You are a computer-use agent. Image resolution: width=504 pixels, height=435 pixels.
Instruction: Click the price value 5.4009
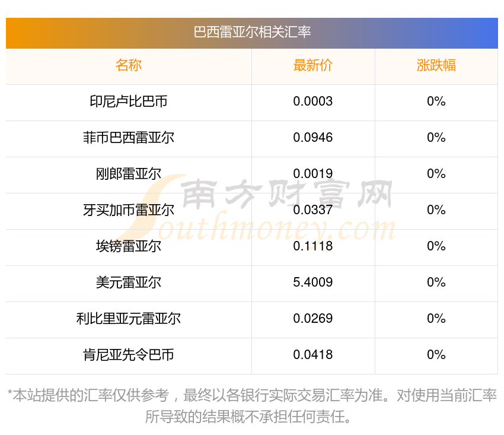pyautogui.click(x=312, y=282)
